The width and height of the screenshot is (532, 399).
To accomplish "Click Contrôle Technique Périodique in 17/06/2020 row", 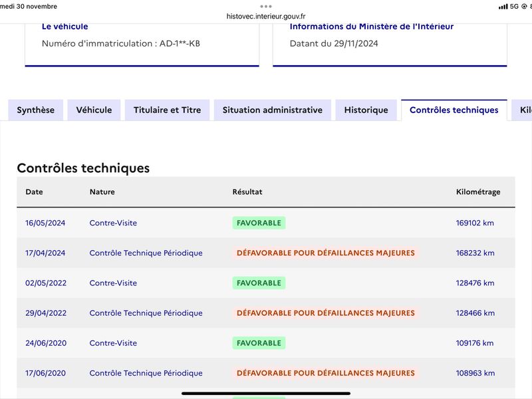I will [x=146, y=373].
